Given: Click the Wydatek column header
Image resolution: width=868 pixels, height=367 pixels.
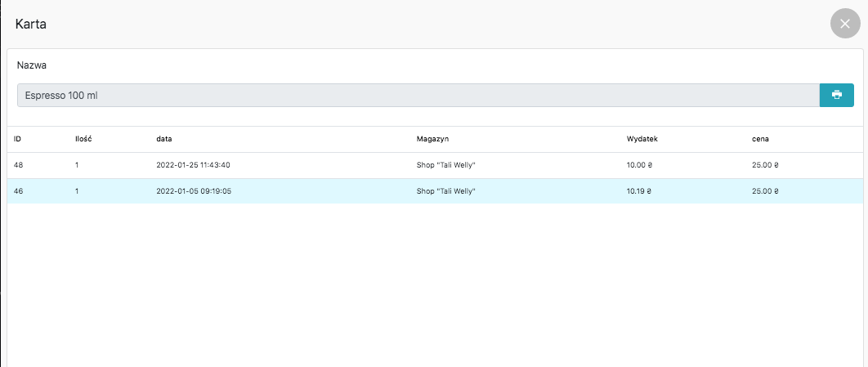Looking at the screenshot, I should pos(642,139).
